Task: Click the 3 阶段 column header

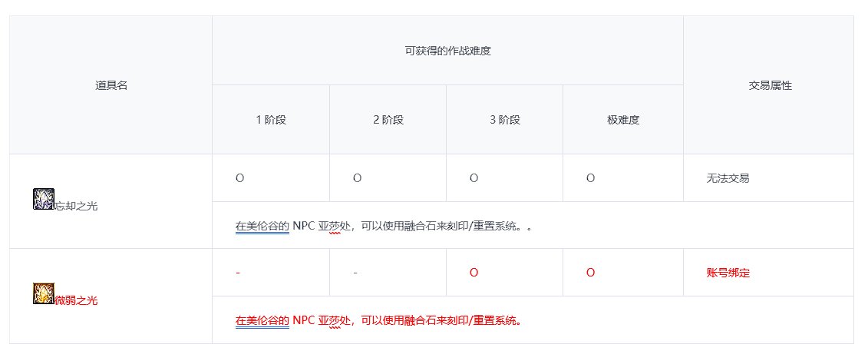Action: 505,120
